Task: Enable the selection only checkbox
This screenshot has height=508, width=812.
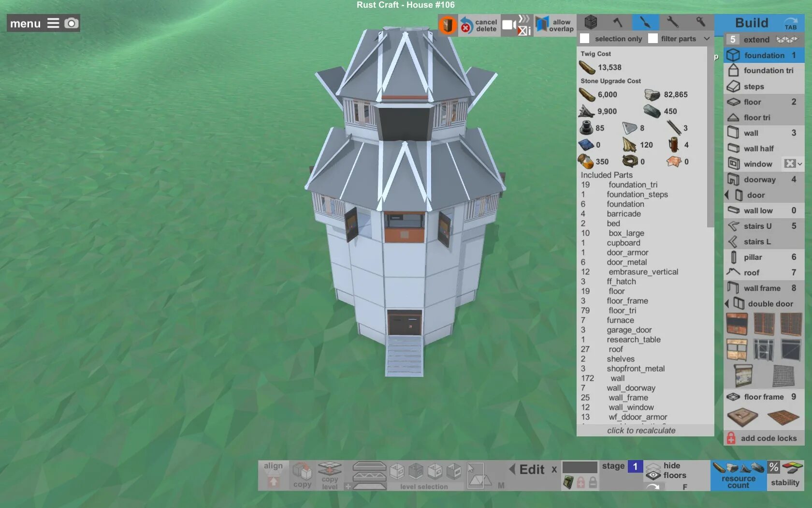Action: coord(585,39)
